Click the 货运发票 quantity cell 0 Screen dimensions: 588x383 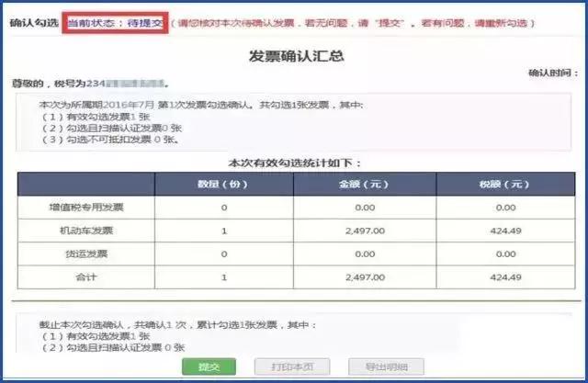click(x=224, y=254)
